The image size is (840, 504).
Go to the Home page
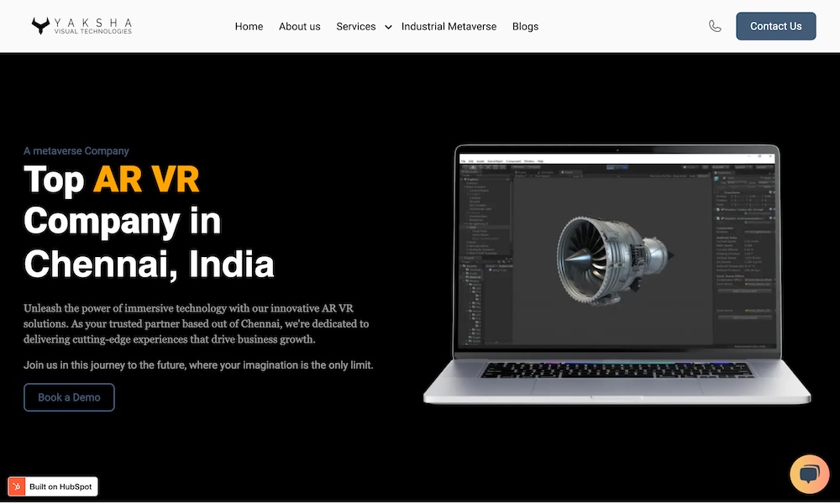point(249,26)
